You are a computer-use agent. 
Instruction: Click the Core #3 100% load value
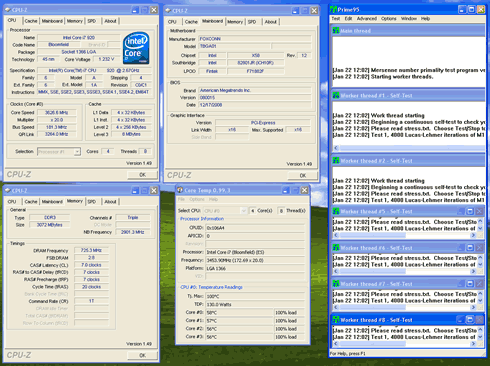[289, 337]
